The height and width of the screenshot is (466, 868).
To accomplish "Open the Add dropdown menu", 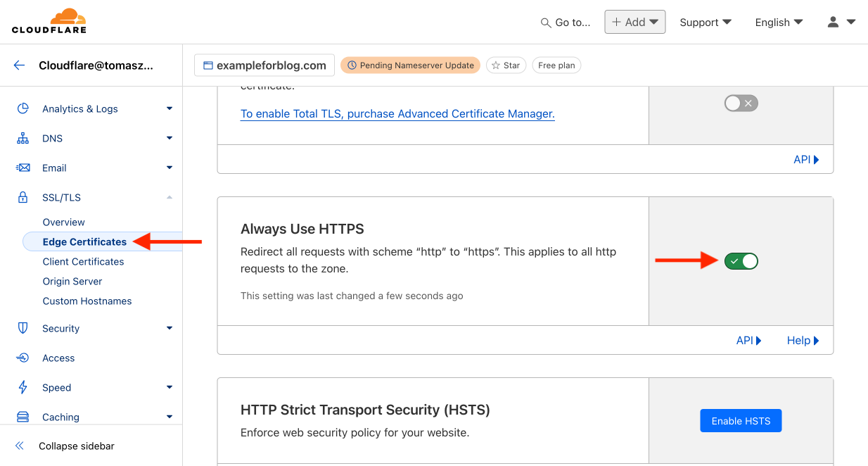I will [634, 22].
